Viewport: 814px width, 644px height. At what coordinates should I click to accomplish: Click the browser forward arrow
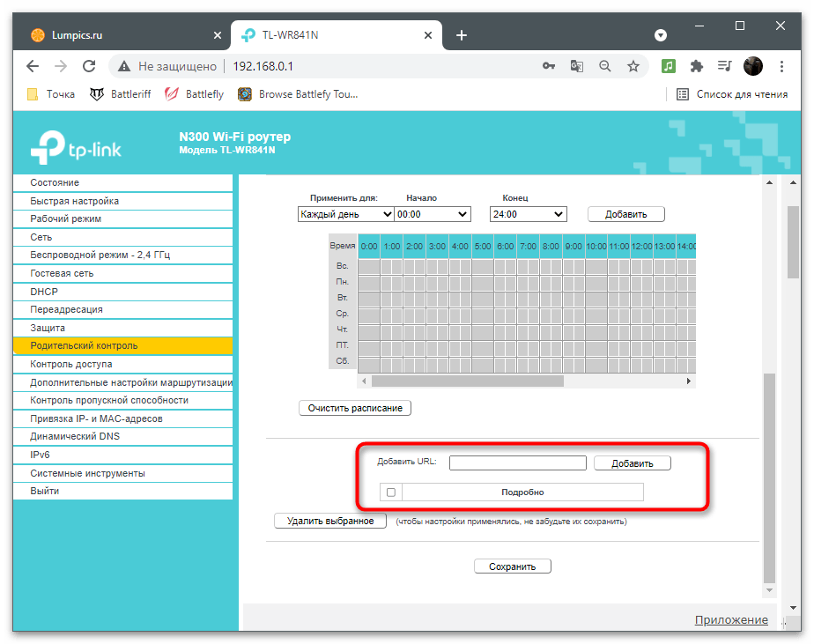(61, 66)
